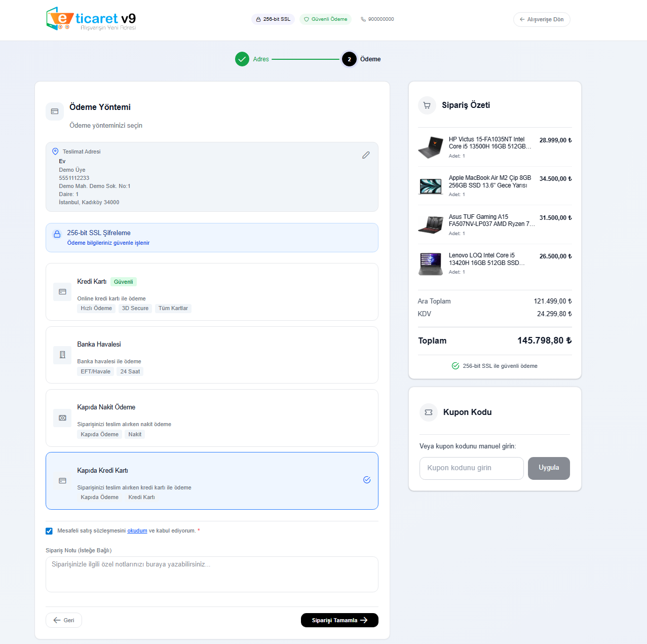Click the HP Victus laptop thumbnail

pyautogui.click(x=431, y=147)
